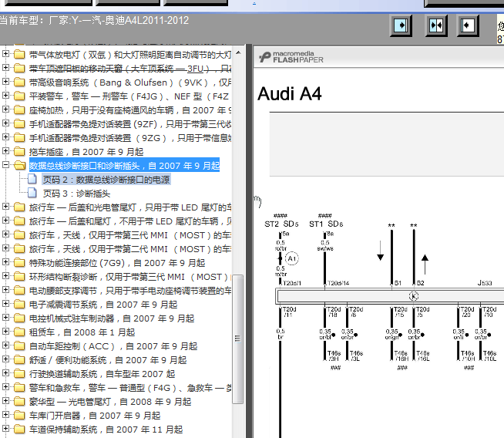Click open folder icon of 数据总线诊断接口 item
Screen dimensions: 504x438
(x=19, y=165)
